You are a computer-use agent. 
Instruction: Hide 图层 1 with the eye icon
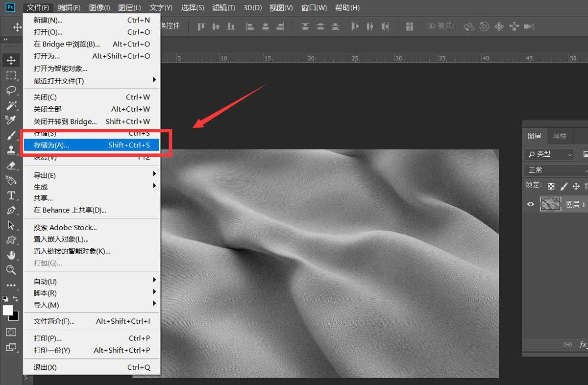pos(531,204)
